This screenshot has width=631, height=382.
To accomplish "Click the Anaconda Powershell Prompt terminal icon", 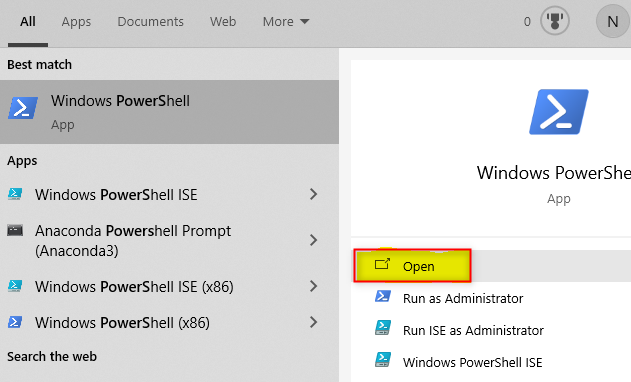I will click(15, 230).
